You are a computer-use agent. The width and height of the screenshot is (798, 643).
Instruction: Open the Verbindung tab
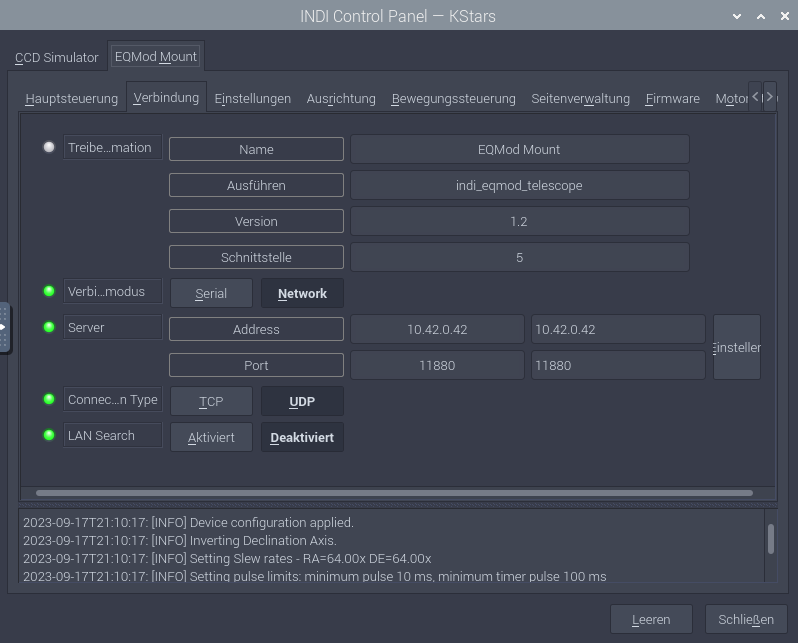pos(166,97)
